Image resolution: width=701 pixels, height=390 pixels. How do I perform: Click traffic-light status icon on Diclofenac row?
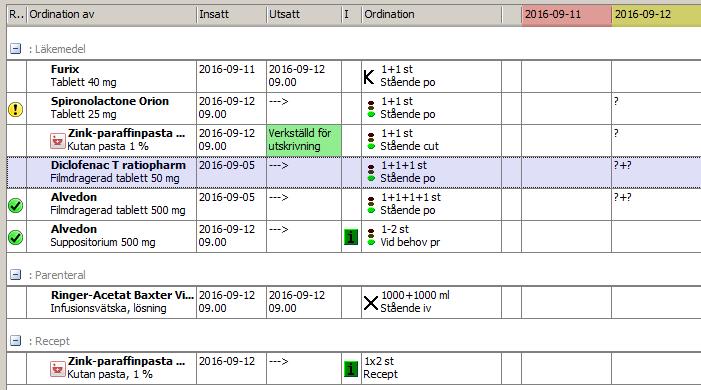point(371,173)
